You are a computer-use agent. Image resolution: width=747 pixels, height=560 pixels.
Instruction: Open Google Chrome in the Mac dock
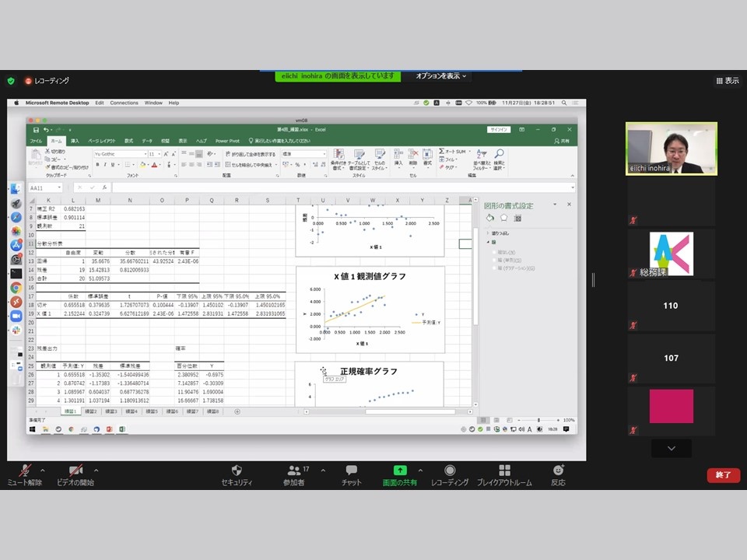click(x=16, y=288)
